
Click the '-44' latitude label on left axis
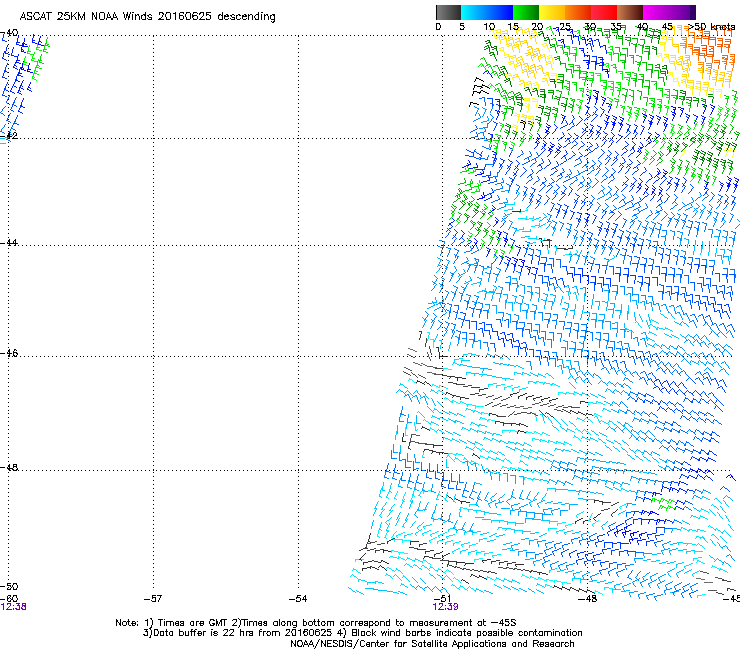(x=9, y=243)
